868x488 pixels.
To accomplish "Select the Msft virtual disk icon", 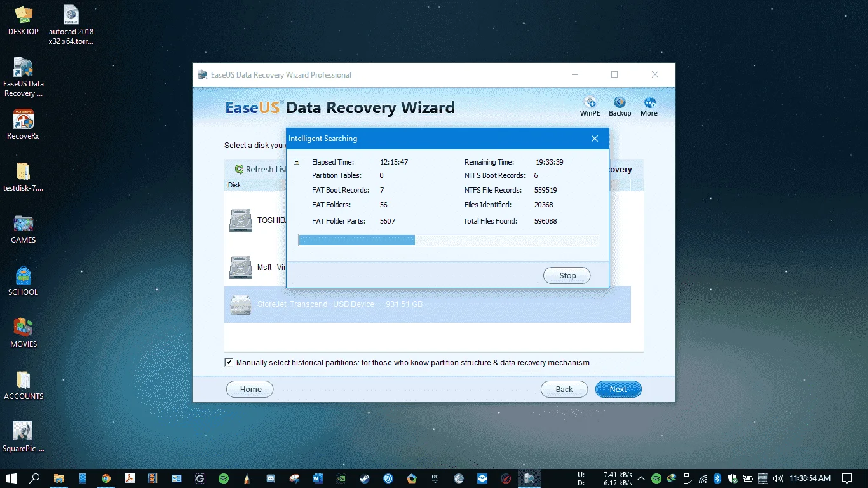I will [241, 268].
